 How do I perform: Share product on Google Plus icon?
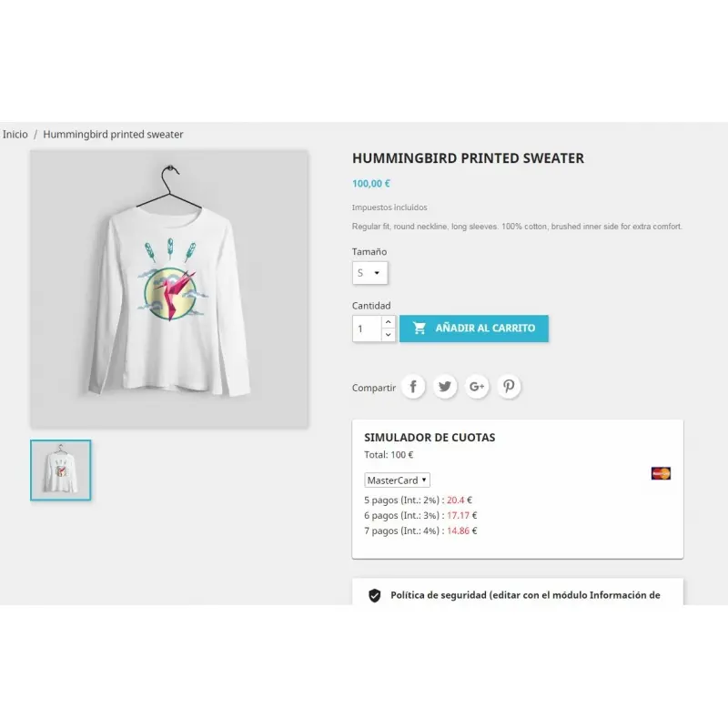[x=477, y=386]
